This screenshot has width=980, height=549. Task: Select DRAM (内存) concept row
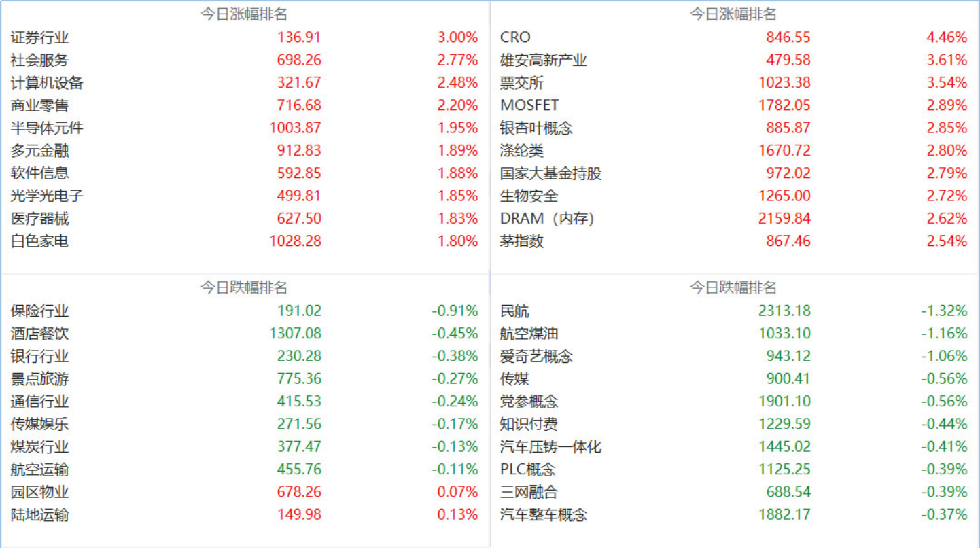point(734,218)
